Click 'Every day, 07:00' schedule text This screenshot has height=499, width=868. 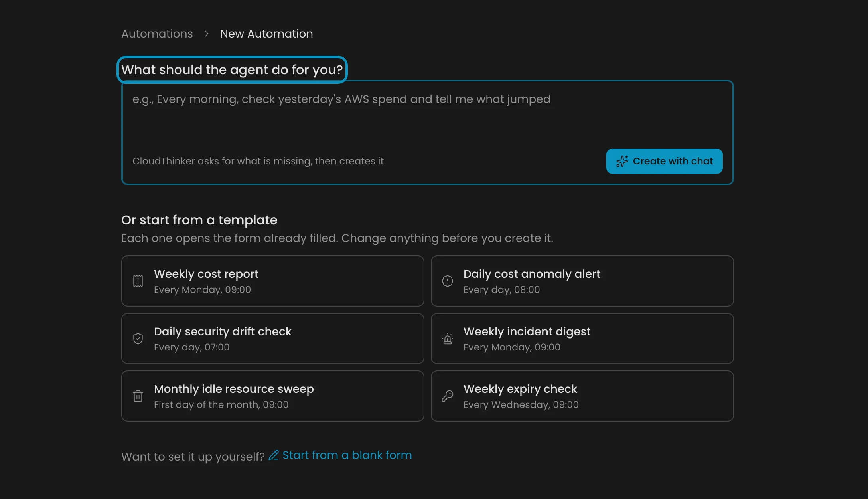point(192,347)
